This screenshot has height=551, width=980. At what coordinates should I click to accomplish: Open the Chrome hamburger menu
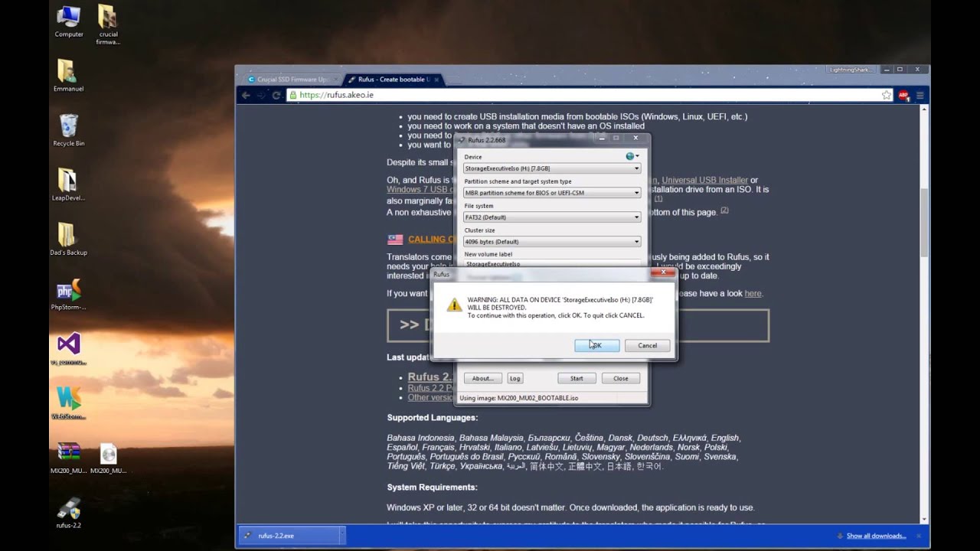click(920, 96)
